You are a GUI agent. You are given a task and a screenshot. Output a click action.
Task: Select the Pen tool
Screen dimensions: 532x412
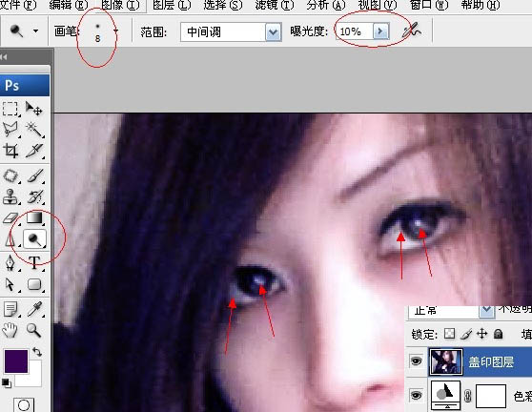click(x=10, y=262)
